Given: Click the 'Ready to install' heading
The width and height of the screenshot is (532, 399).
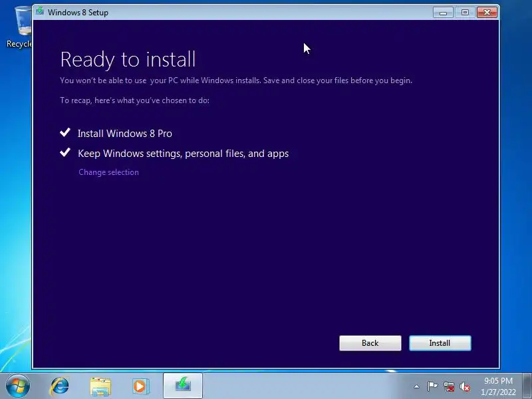Looking at the screenshot, I should point(128,60).
